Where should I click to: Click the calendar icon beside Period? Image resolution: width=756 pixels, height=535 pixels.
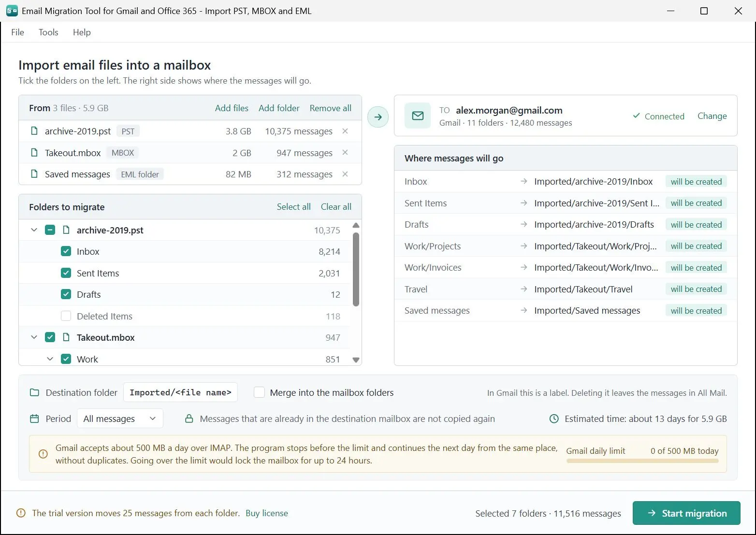click(34, 419)
